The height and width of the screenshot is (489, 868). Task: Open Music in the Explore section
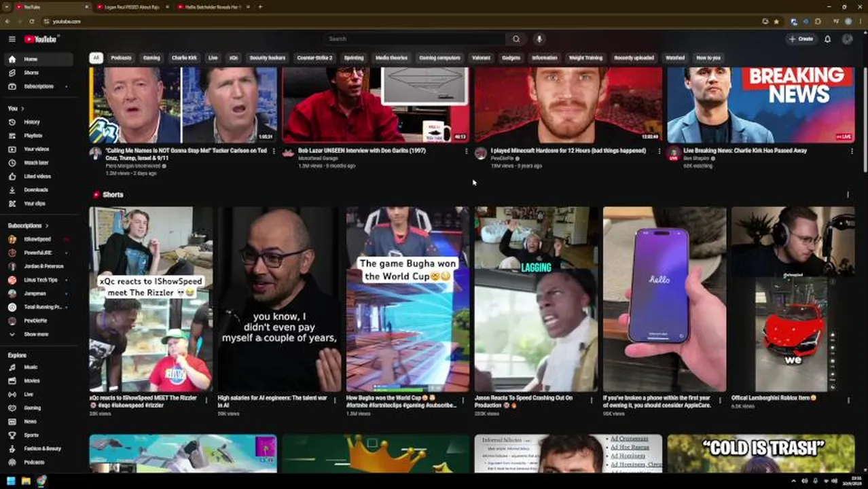pos(39,367)
